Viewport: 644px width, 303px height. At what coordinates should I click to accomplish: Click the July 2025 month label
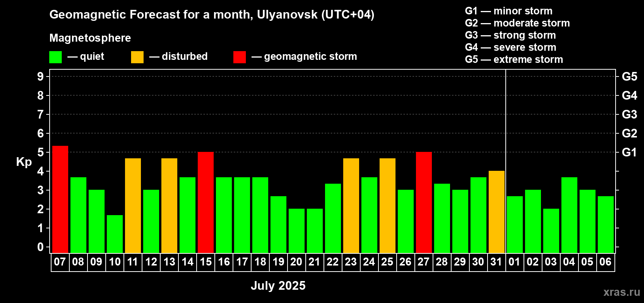coord(278,286)
